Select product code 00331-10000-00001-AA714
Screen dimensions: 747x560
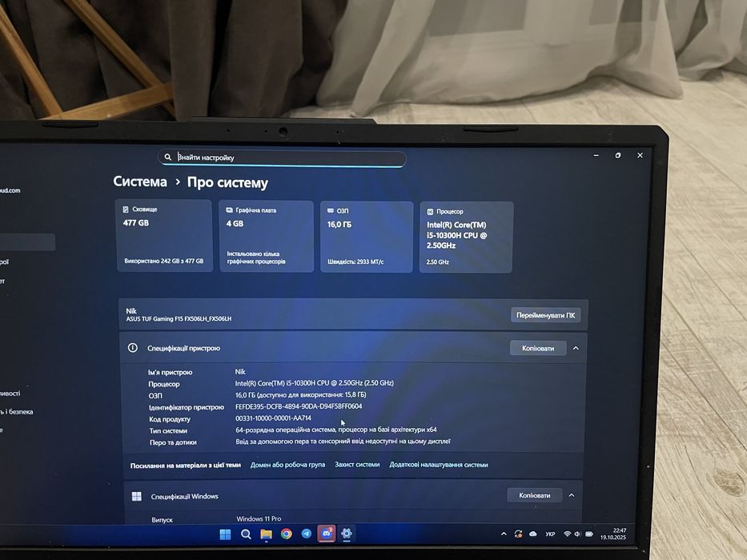pos(274,418)
